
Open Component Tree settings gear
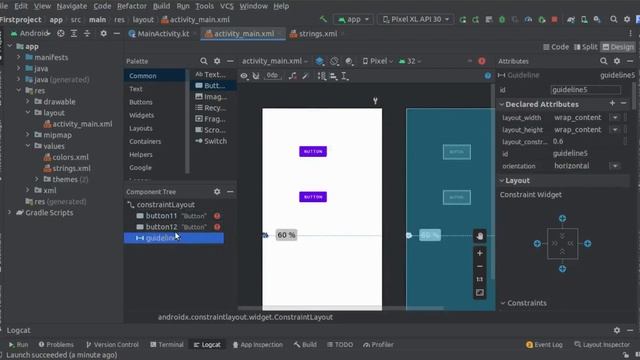[x=217, y=191]
